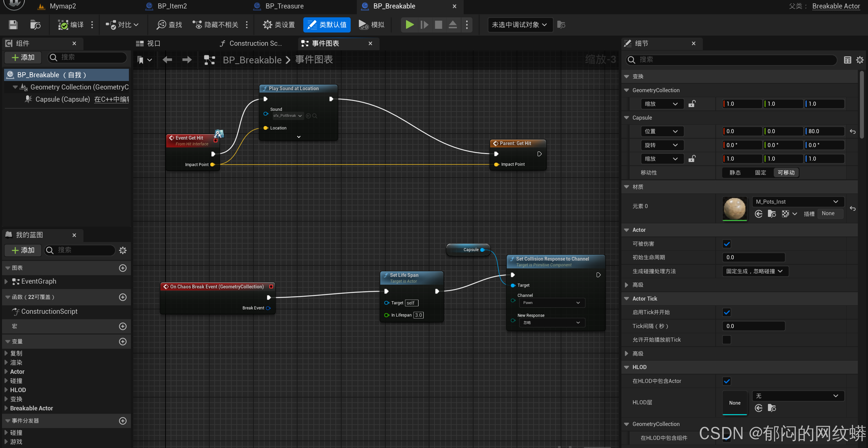
Task: Open My Blueprint panel settings gear
Action: click(x=123, y=250)
